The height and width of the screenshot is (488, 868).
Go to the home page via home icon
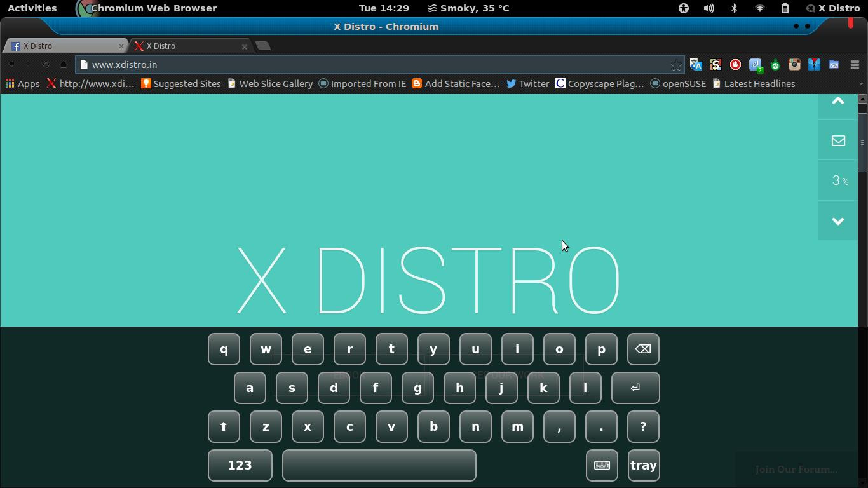tap(64, 65)
